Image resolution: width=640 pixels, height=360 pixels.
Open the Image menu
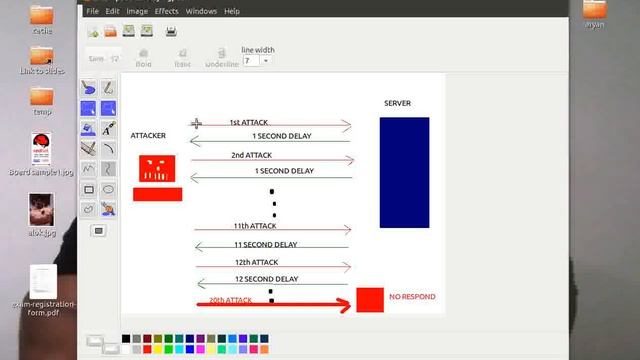click(x=137, y=11)
